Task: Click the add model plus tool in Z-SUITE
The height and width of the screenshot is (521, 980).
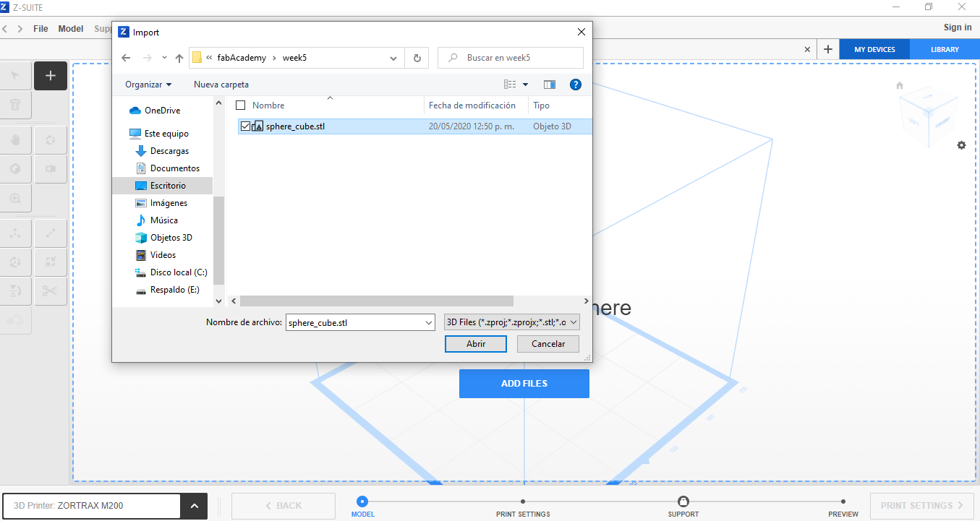Action: tap(51, 76)
